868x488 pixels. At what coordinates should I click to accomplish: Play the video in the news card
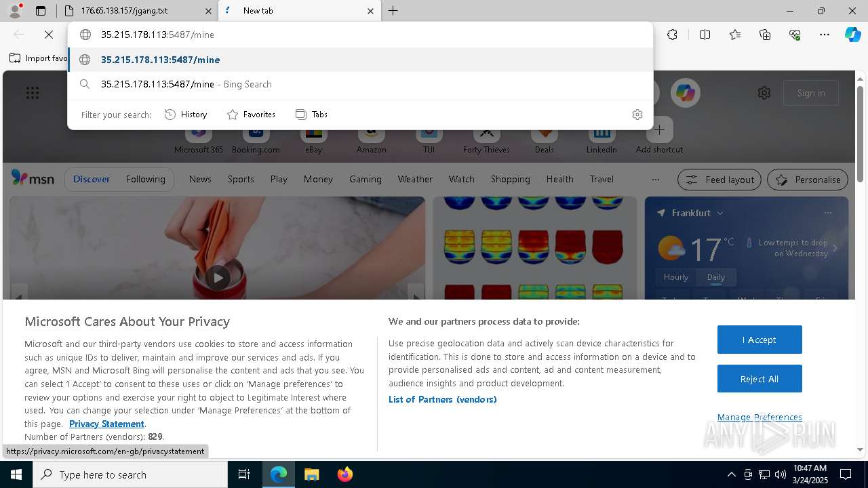click(218, 277)
